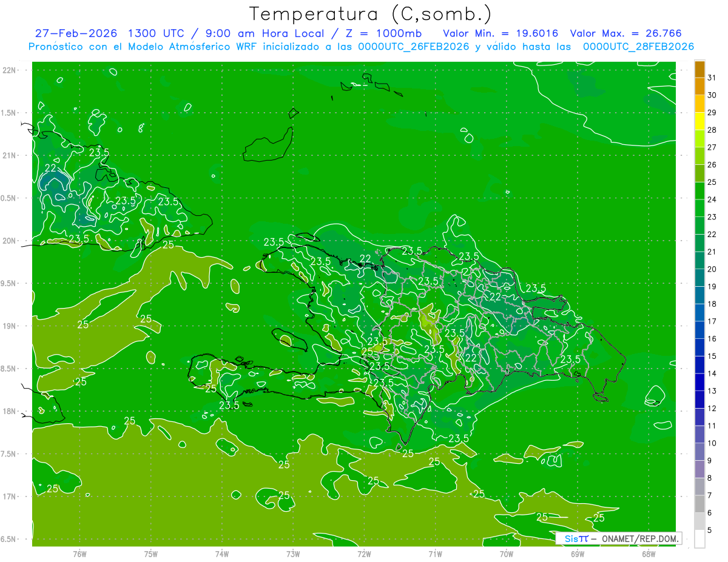The image size is (728, 562).
Task: Click the '76W' longitude axis label
Action: (79, 554)
